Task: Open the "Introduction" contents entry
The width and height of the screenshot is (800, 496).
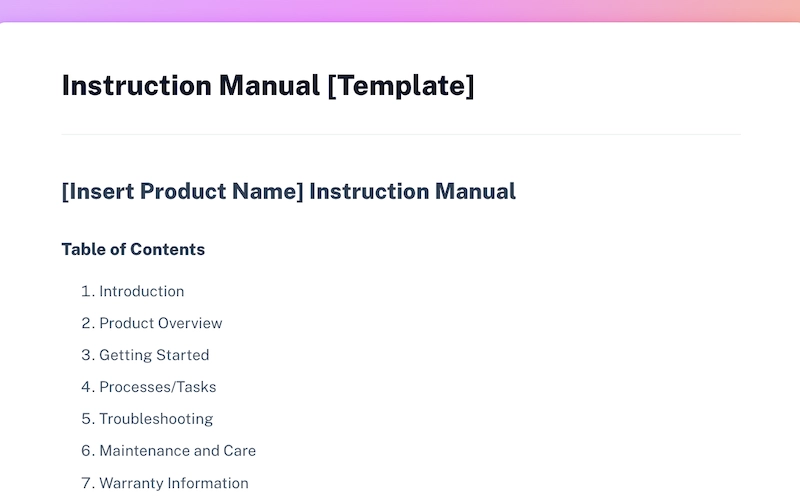Action: point(141,291)
